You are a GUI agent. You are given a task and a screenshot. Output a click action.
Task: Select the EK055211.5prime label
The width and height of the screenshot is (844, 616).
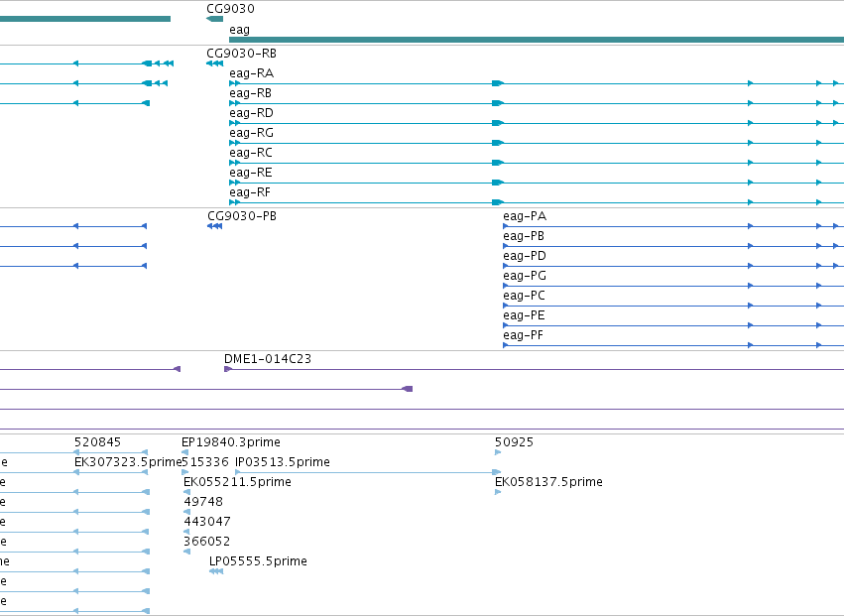[x=237, y=482]
